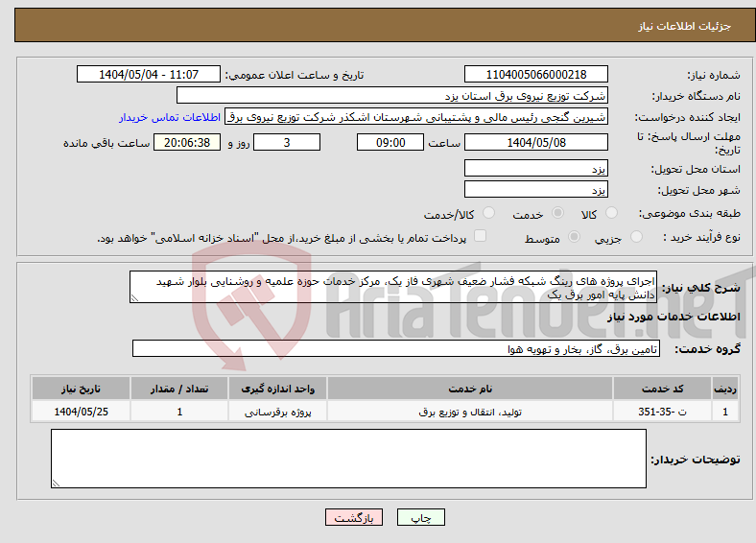Image resolution: width=756 pixels, height=543 pixels.
Task: Click unit cell پروژه برقرسانی
Action: click(277, 412)
